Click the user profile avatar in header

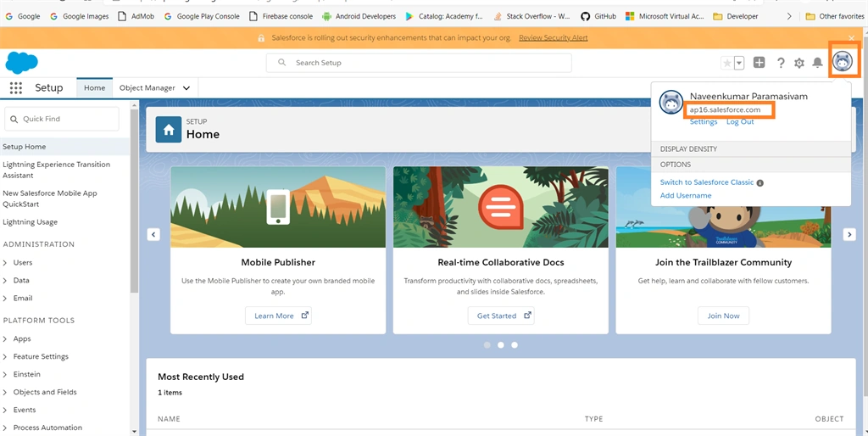coord(843,61)
